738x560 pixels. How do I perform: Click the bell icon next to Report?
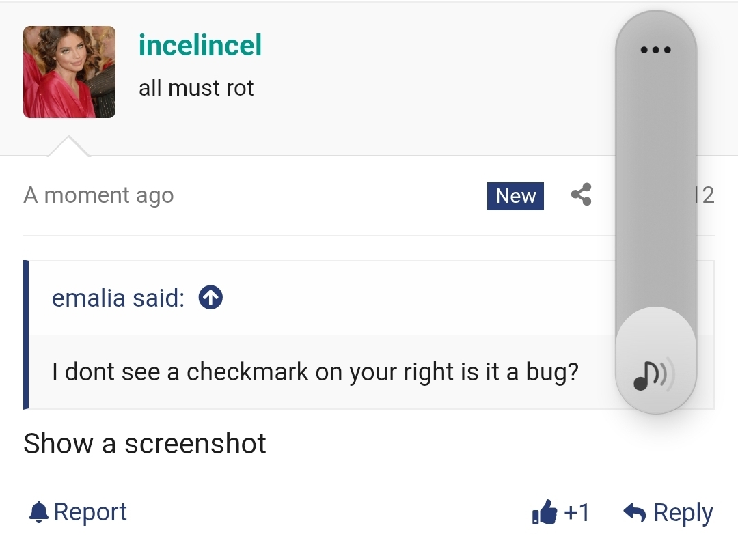39,512
